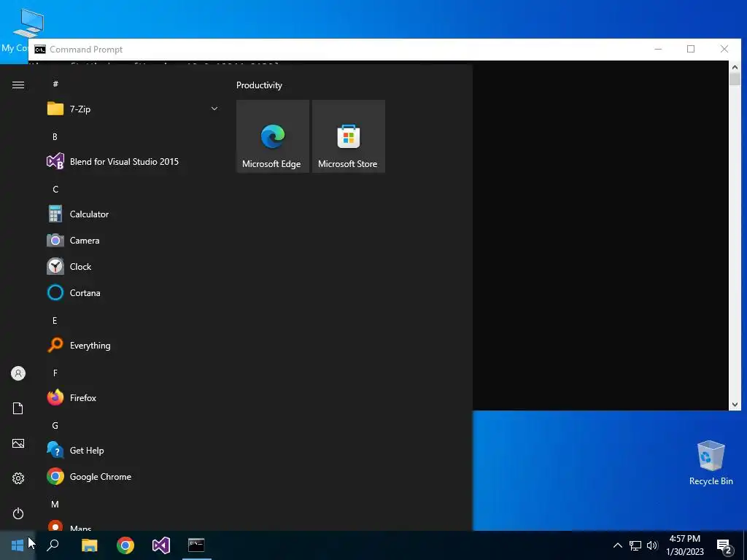This screenshot has width=747, height=560.
Task: Close the Command Prompt window
Action: 724,49
